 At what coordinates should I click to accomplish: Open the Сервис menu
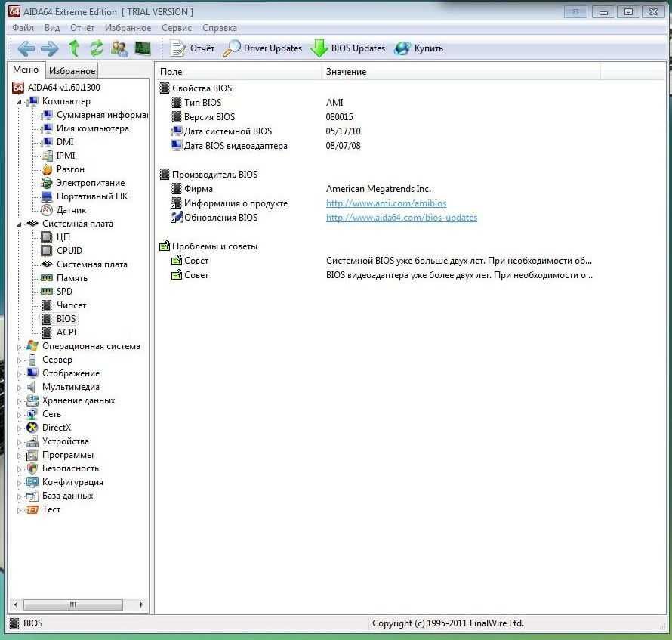point(177,28)
